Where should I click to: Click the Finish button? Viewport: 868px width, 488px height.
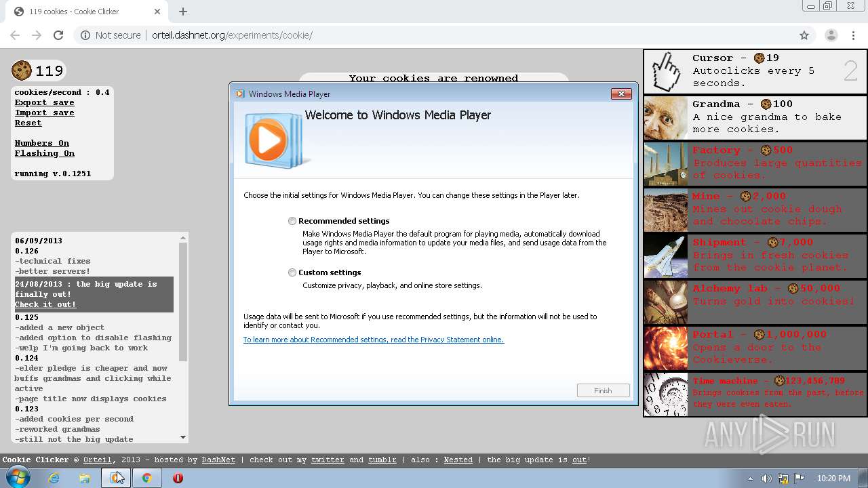coord(603,390)
